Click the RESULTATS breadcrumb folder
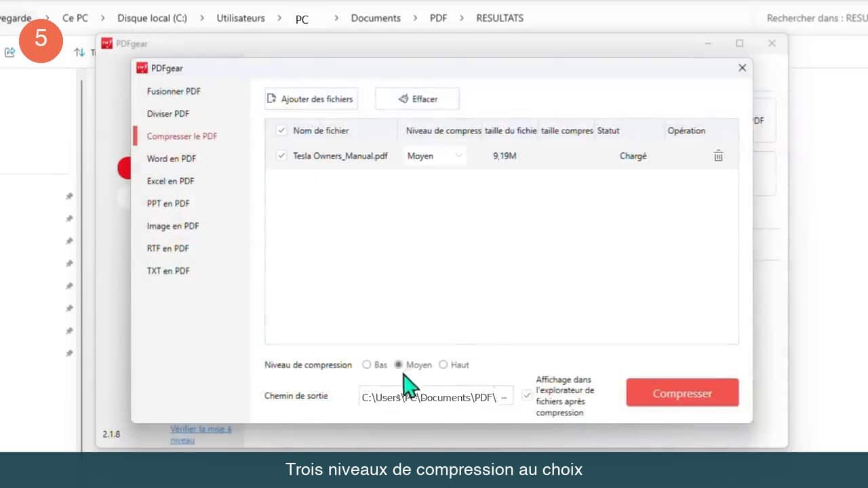The image size is (868, 488). click(x=500, y=18)
